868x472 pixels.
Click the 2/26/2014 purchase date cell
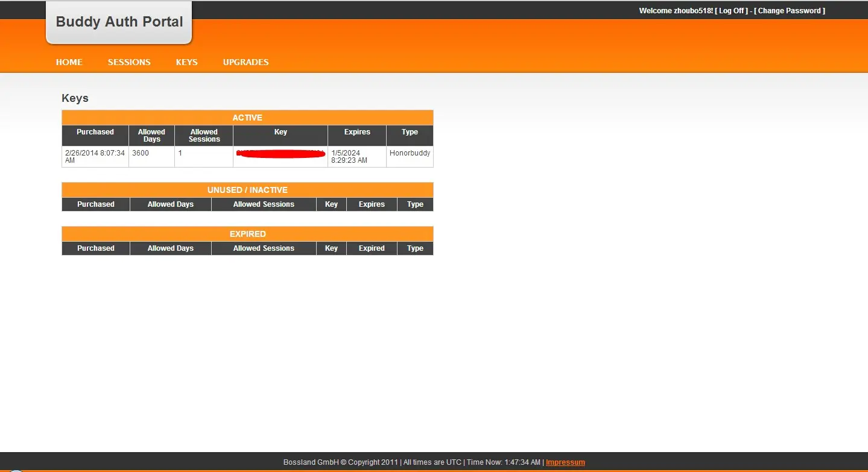pos(95,157)
